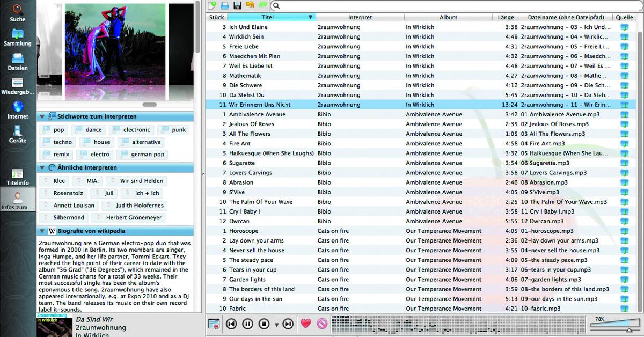
Task: Click the heart icon to love track
Action: [x=305, y=324]
